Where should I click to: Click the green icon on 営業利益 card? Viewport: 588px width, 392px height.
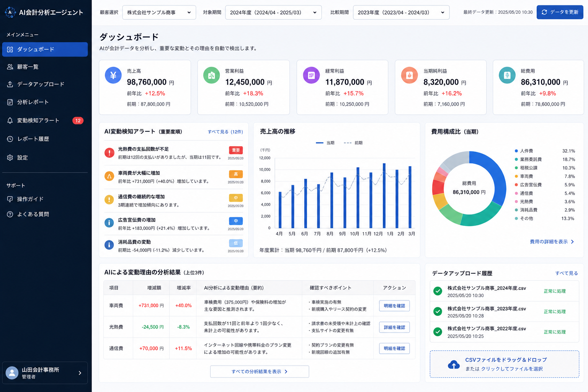pos(211,75)
